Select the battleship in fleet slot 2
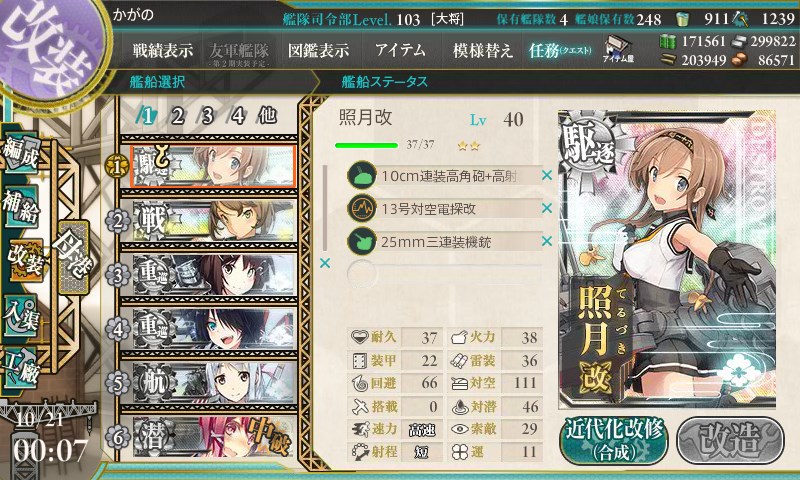 coord(214,221)
